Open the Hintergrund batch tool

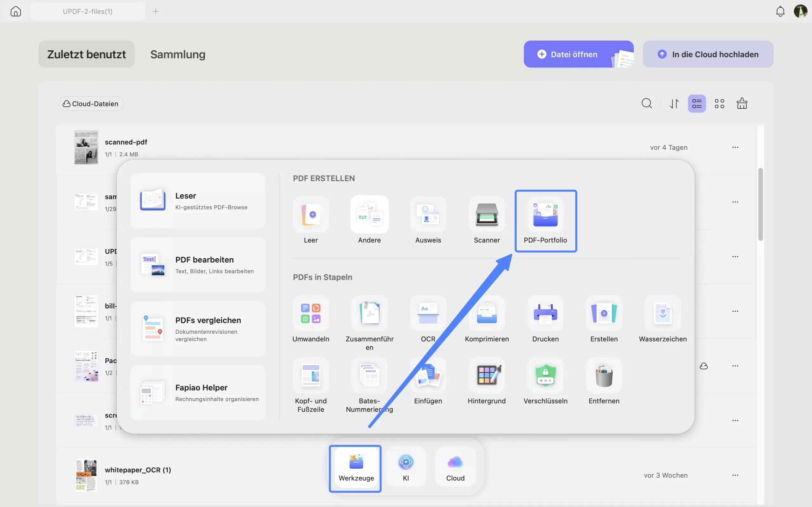487,375
